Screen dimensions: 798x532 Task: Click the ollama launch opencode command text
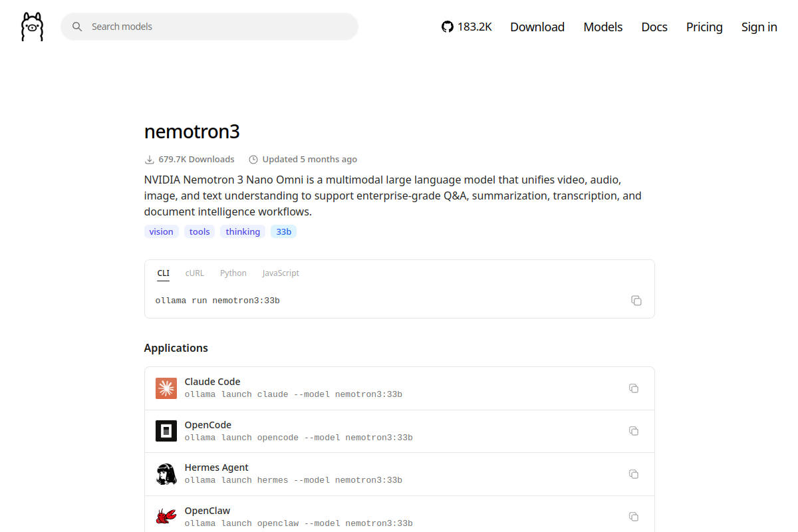pos(299,438)
